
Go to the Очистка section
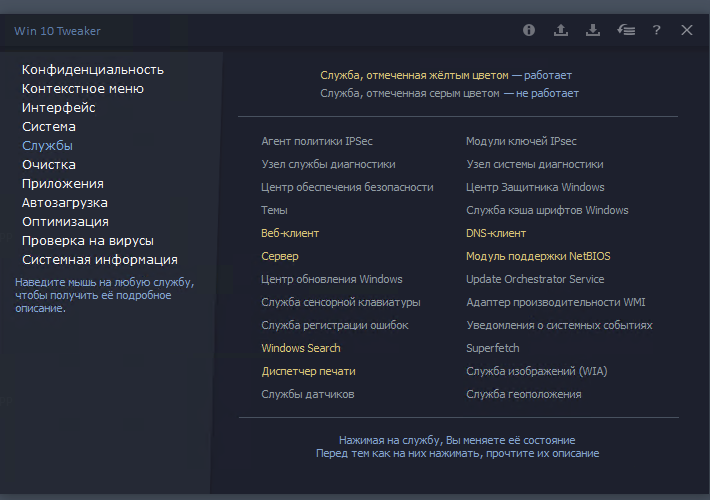pyautogui.click(x=49, y=165)
